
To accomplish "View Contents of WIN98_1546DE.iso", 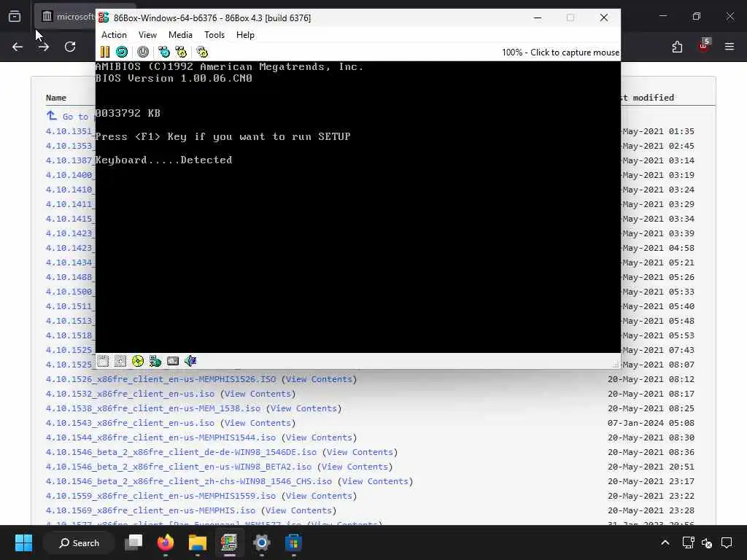I will pos(360,452).
